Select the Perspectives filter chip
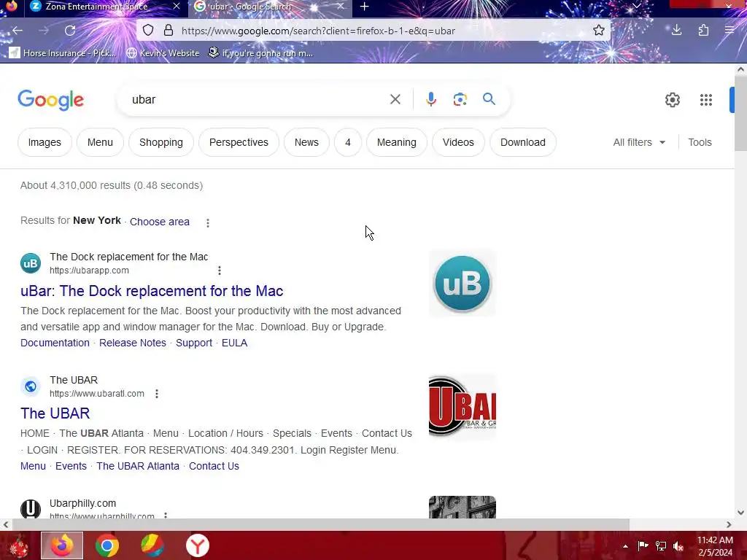747x560 pixels. [x=239, y=142]
